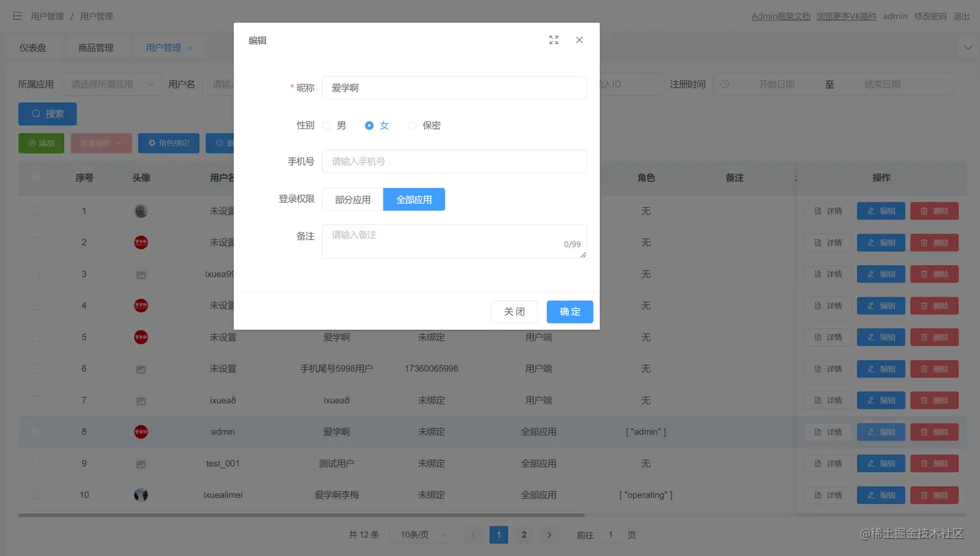Click 编辑 in row 序号 5

[x=881, y=338]
